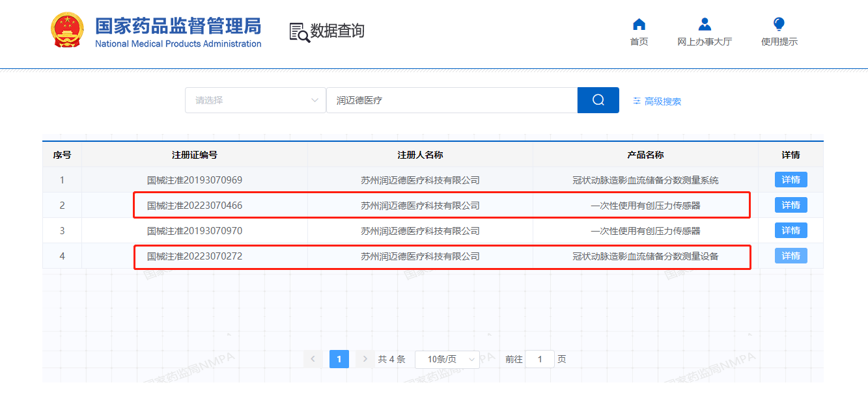Viewport: 868px width, 402px height.
Task: Click product 冠状动脉造影血流储备分数测量设备
Action: (645, 256)
